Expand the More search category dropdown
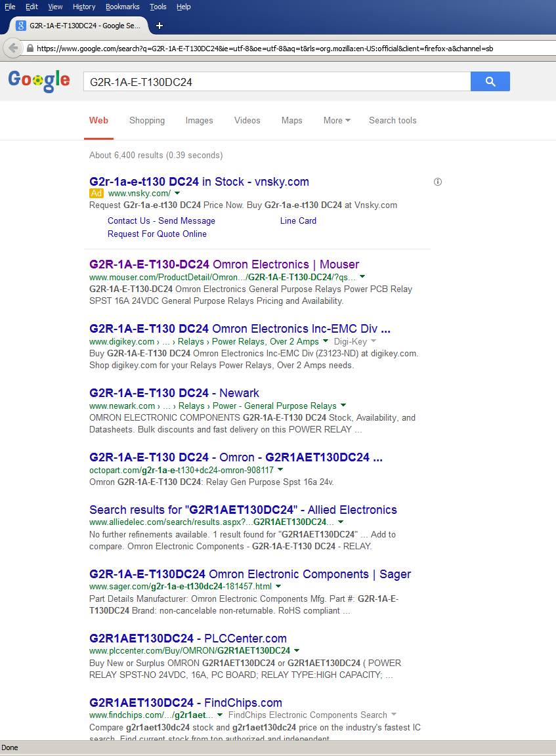The width and height of the screenshot is (556, 756). coord(337,121)
